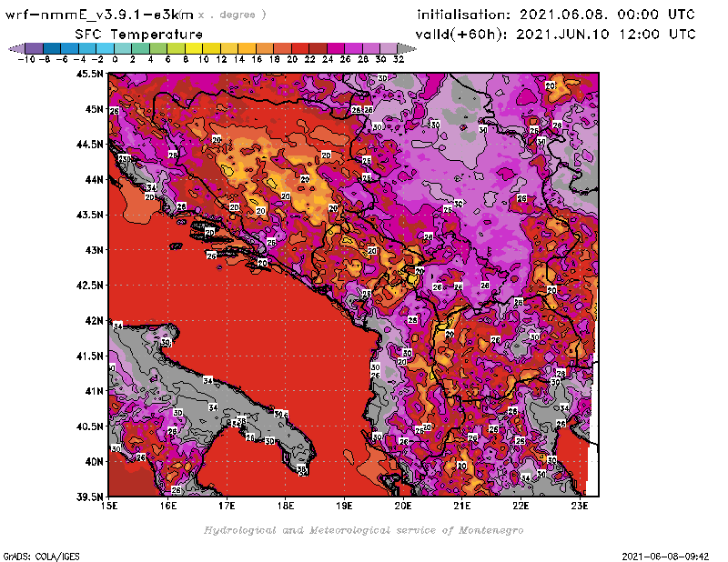Click the latitude axis label '40N'
728x562 pixels.
pyautogui.click(x=95, y=462)
